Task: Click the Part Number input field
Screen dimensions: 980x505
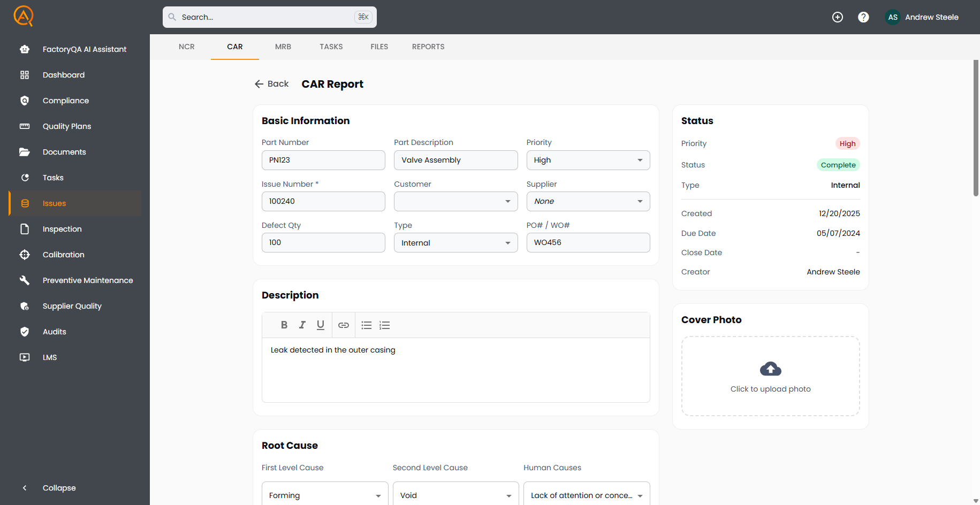Action: tap(323, 160)
